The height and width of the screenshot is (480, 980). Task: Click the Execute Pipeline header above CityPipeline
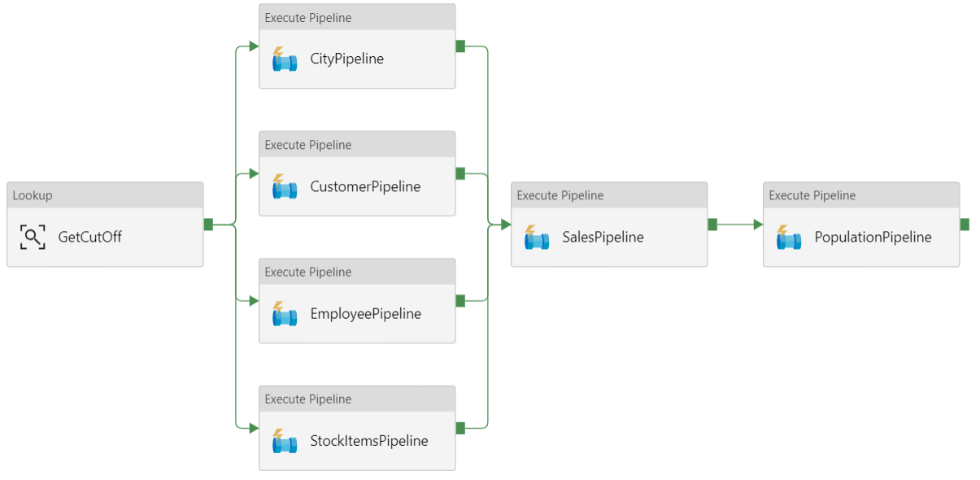pos(357,17)
